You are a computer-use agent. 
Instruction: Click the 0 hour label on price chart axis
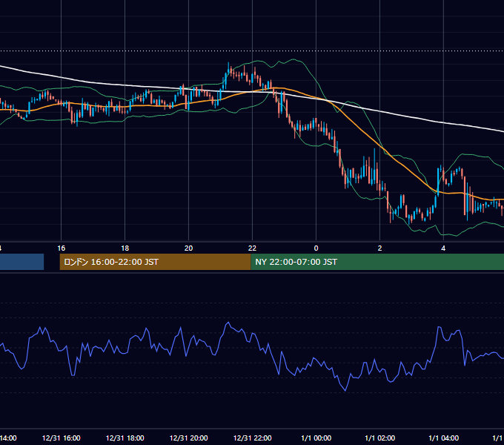316,248
